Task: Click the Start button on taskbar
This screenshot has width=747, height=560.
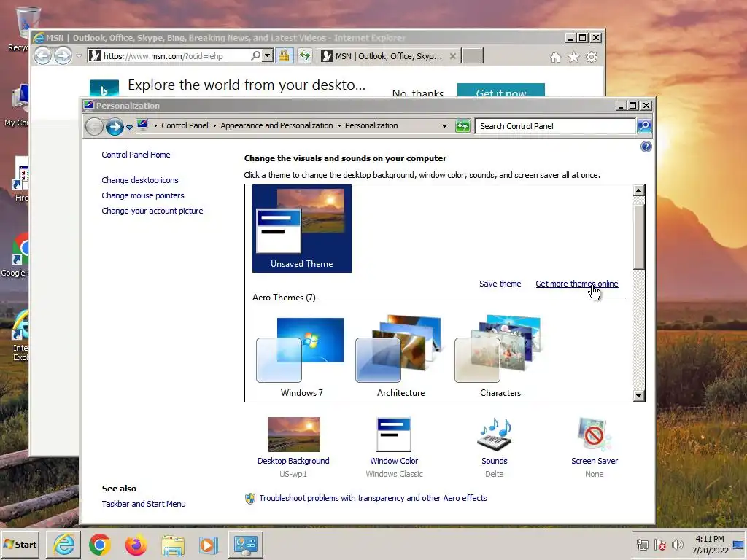Action: coord(20,544)
